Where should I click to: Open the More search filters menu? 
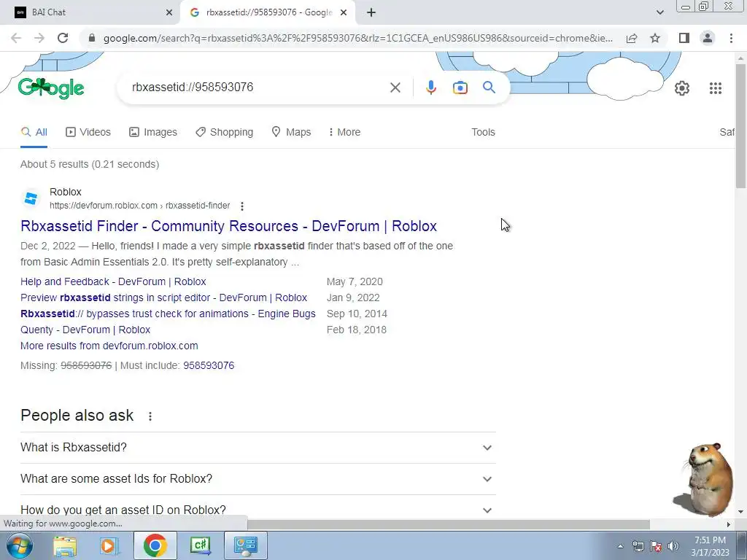point(344,133)
